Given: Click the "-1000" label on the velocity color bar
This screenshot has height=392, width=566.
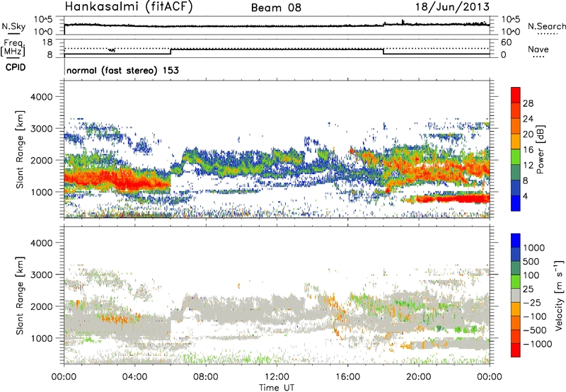Looking at the screenshot, I should click(538, 344).
